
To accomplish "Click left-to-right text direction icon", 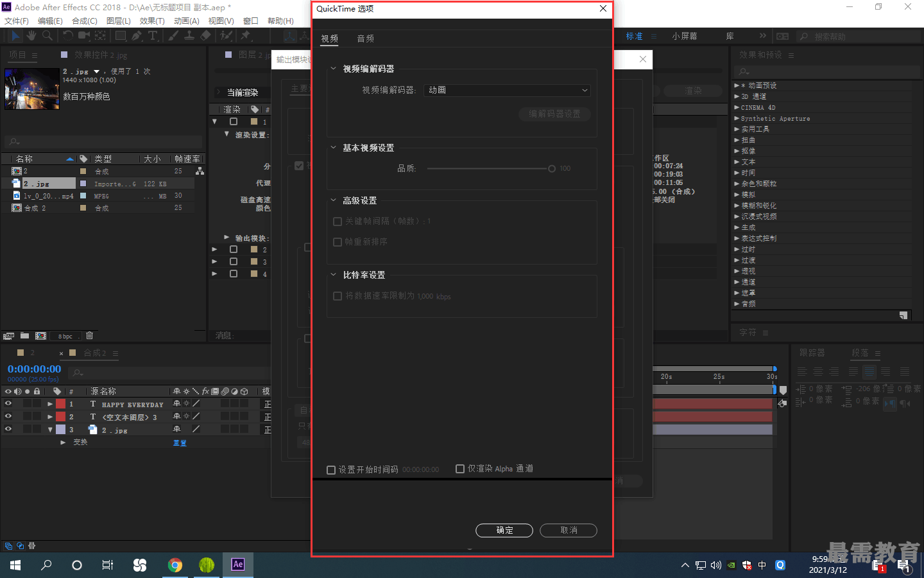I will coord(889,404).
